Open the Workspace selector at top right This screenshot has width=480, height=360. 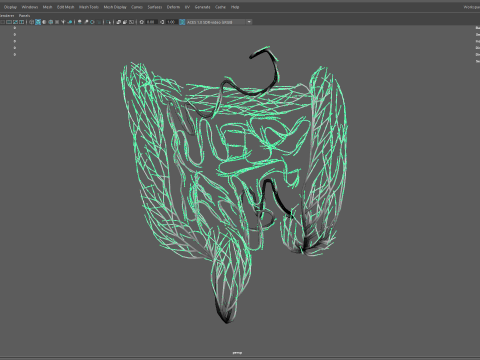472,7
